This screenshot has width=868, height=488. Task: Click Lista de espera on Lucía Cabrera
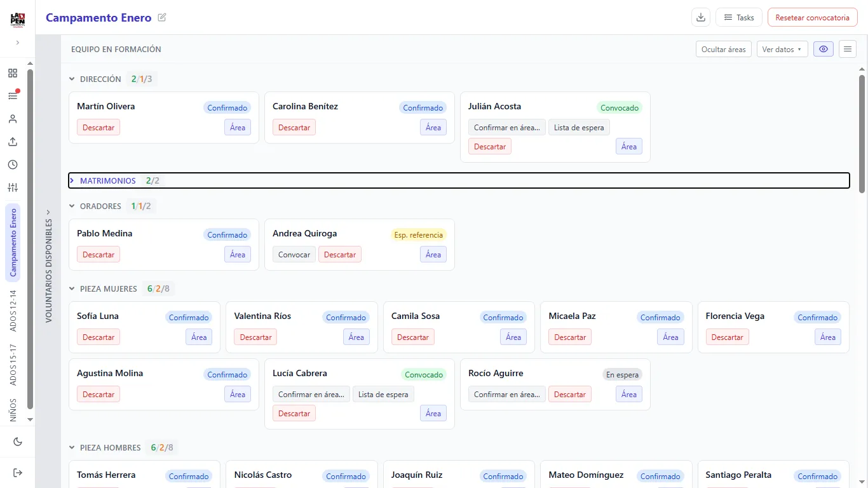(383, 394)
